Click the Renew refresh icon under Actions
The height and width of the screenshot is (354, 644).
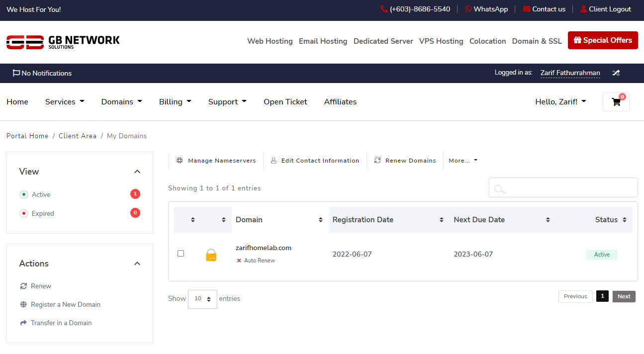[23, 286]
